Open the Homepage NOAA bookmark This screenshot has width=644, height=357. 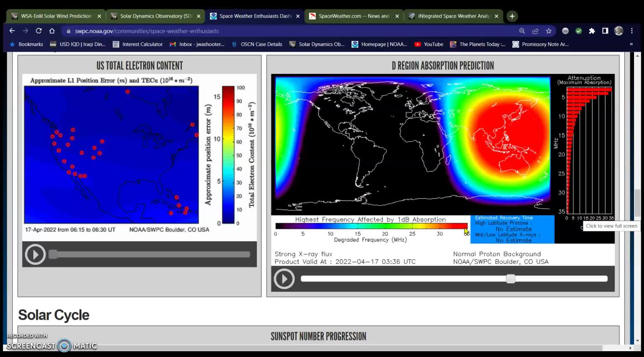[379, 44]
